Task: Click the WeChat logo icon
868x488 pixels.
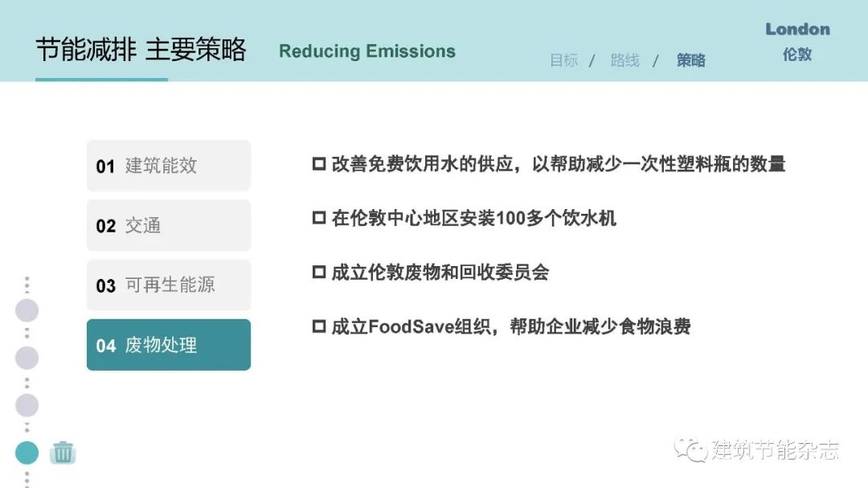Action: coord(690,449)
